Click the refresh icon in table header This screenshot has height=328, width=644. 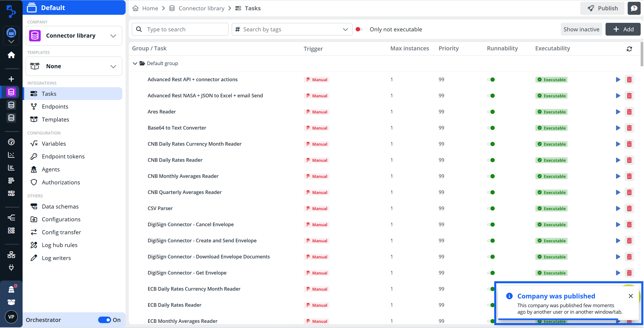629,49
